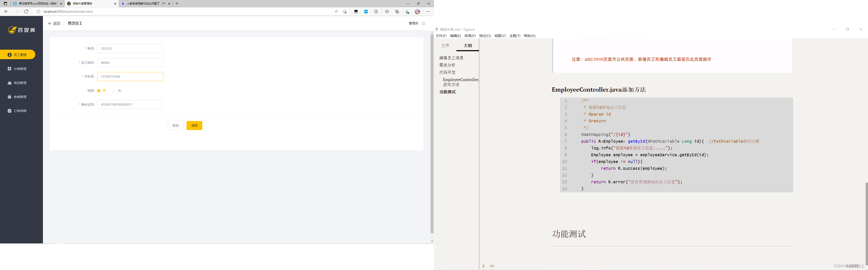Viewport: 868px width, 270px height.
Task: Switch to the 人教版英语教材 browser tab
Action: tap(146, 4)
